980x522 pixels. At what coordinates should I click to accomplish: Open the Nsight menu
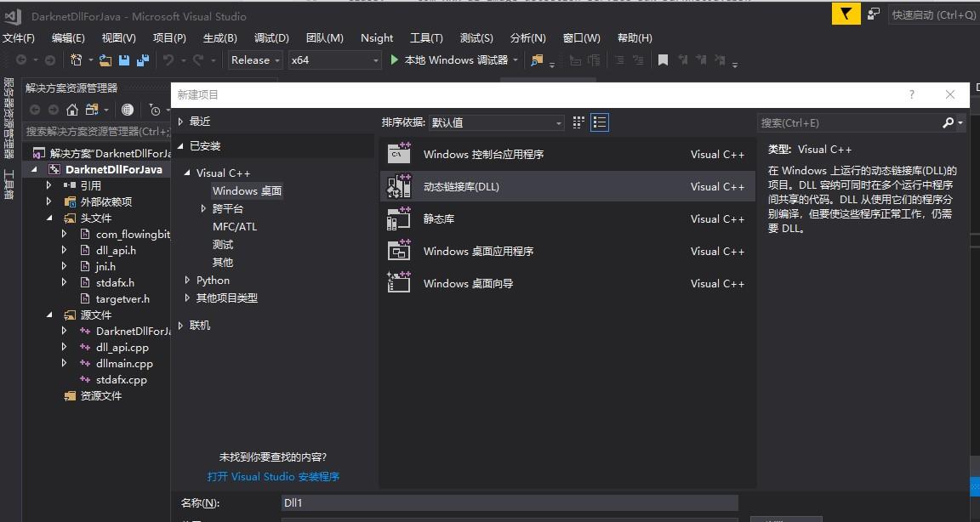coord(377,38)
